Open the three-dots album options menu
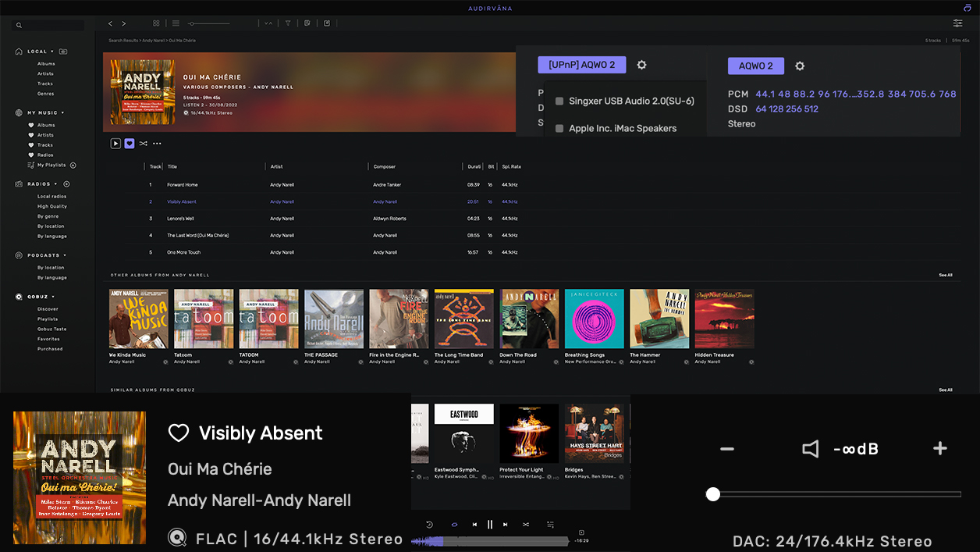Viewport: 980px width, 552px height. (x=157, y=144)
